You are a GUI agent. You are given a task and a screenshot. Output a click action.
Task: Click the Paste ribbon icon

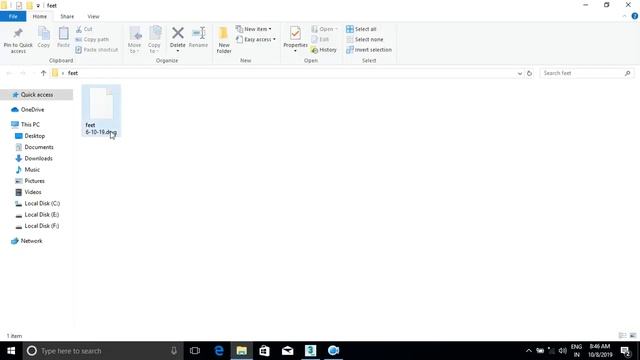pos(63,38)
